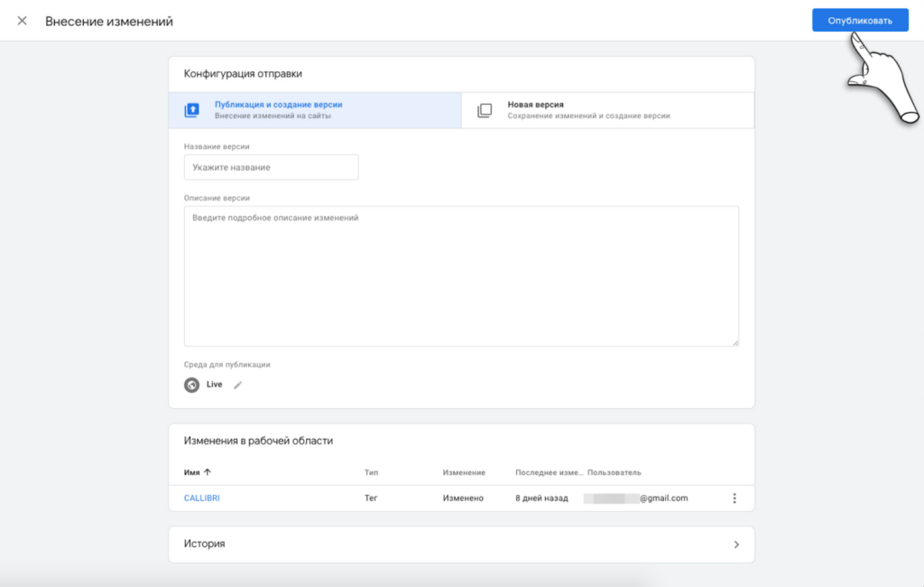Click the Live environment globe icon
The image size is (924, 587).
click(x=191, y=385)
